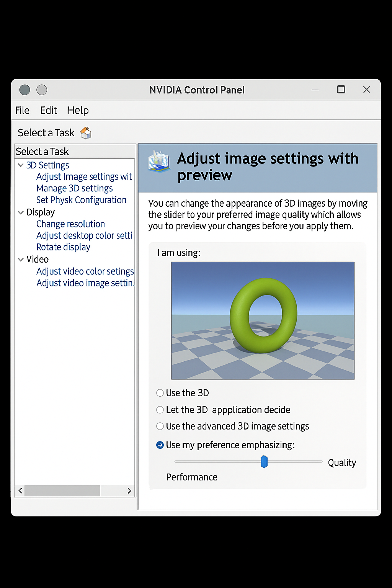This screenshot has width=392, height=588.
Task: Click the left scroll arrow in task pane
Action: coord(20,491)
